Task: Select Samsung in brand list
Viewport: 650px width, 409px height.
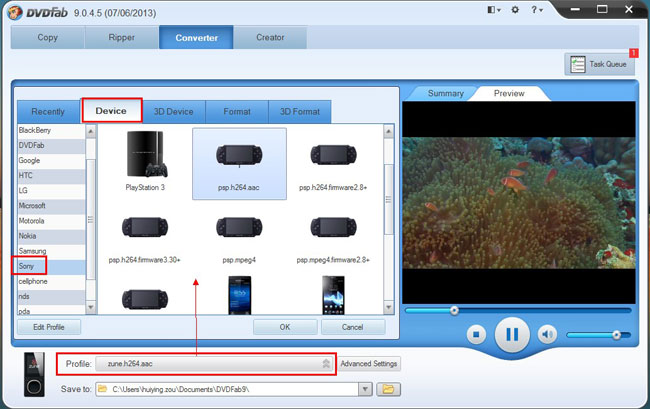Action: point(51,251)
